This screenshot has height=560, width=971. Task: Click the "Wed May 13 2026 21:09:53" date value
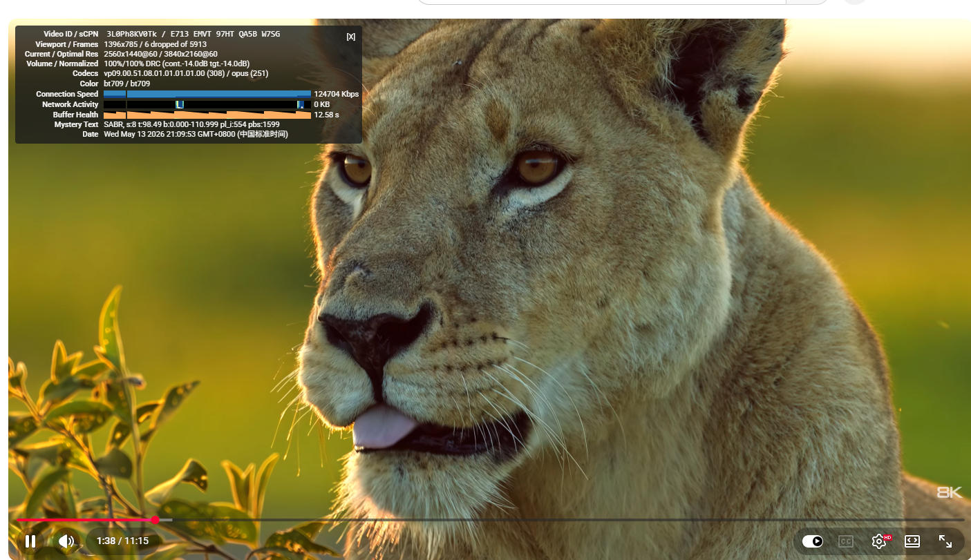pos(196,134)
